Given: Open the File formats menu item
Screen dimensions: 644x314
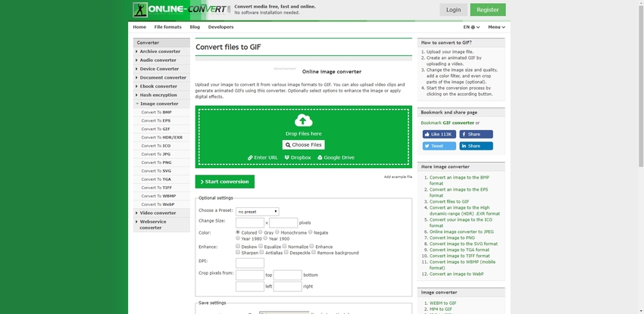Looking at the screenshot, I should 167,26.
